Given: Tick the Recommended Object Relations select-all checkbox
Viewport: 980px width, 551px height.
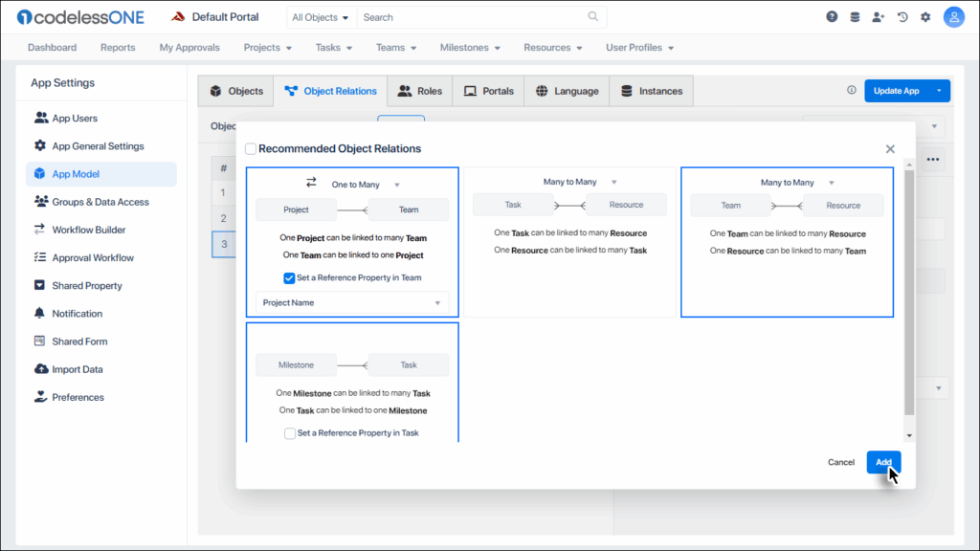Looking at the screenshot, I should coord(251,148).
